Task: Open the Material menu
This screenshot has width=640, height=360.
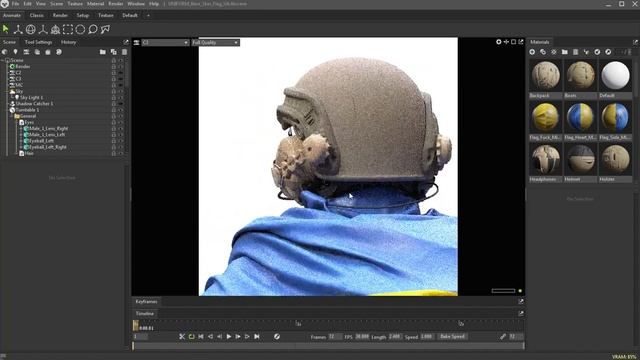Action: point(96,4)
